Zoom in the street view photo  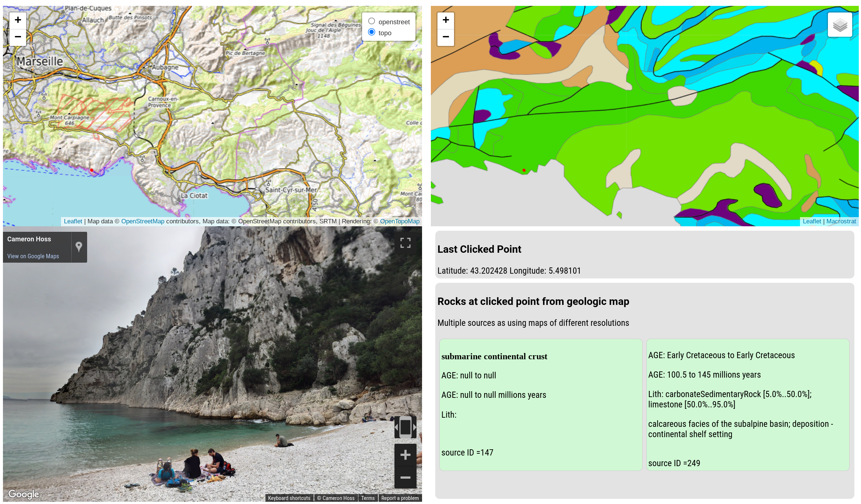405,455
